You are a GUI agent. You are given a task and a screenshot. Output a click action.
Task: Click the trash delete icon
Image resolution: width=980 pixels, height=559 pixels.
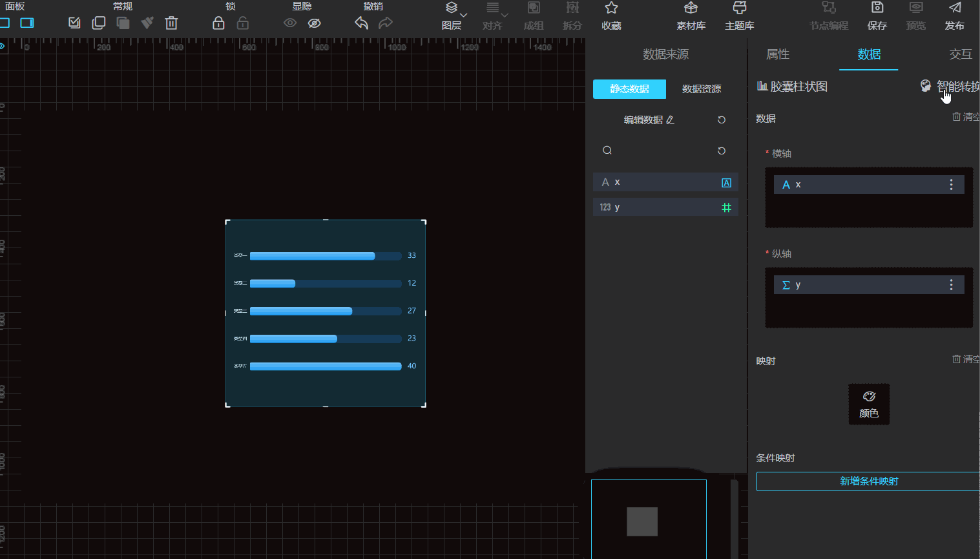coord(171,23)
